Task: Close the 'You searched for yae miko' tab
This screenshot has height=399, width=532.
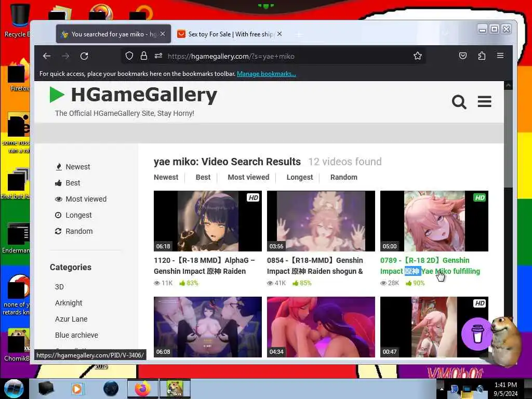Action: click(x=163, y=34)
